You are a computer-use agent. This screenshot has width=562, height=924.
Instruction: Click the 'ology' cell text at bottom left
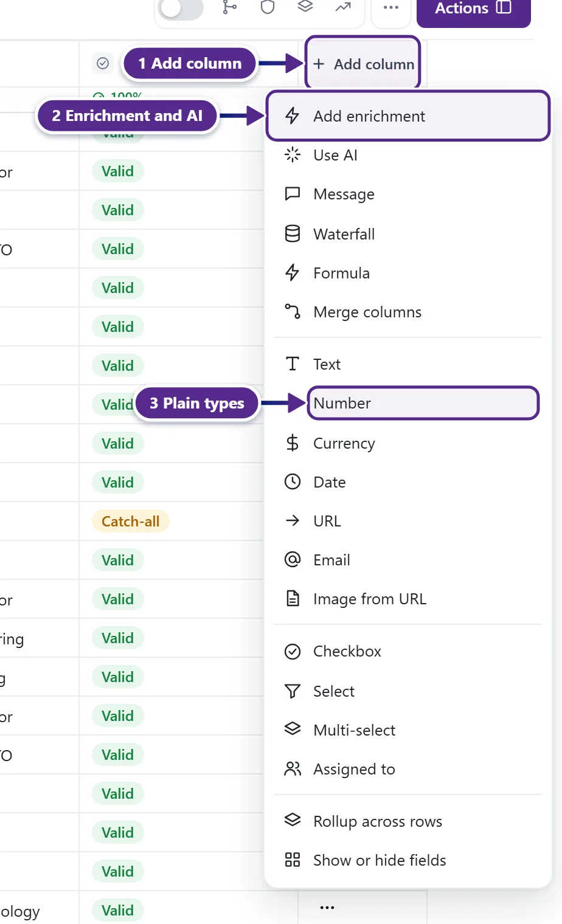[x=19, y=911]
